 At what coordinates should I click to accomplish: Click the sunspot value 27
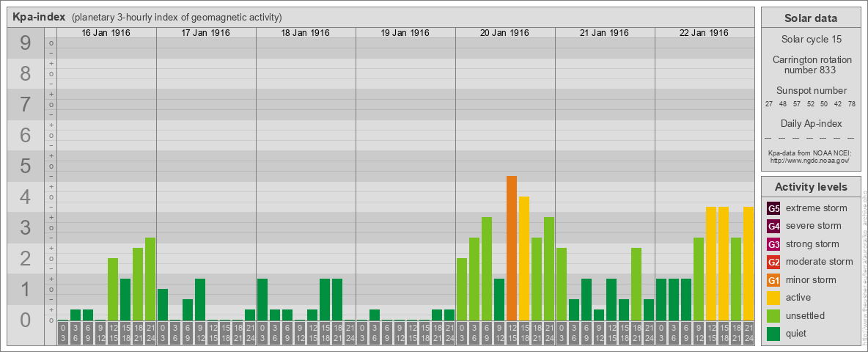(770, 104)
